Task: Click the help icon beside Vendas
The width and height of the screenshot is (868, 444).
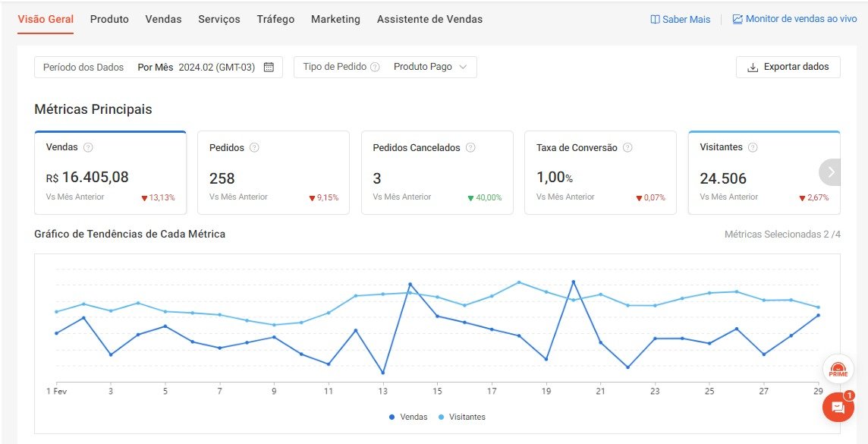Action: 87,147
